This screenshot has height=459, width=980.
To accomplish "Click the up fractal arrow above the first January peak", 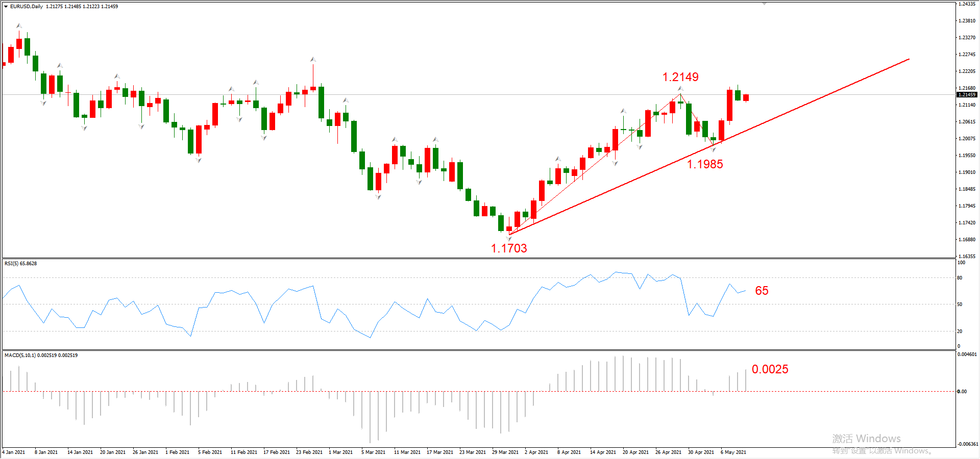I will pos(19,25).
